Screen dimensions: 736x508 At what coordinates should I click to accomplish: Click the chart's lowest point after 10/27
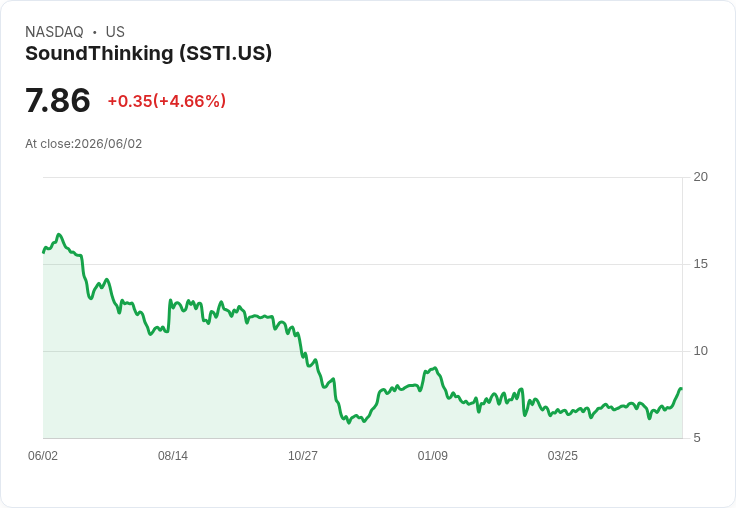coord(348,423)
